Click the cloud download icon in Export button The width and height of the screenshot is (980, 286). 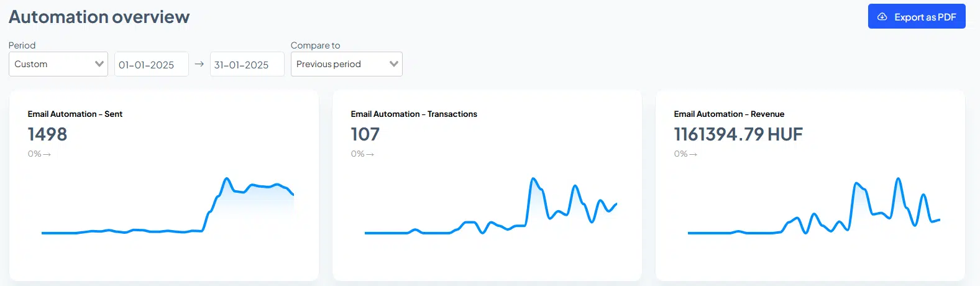coord(882,17)
